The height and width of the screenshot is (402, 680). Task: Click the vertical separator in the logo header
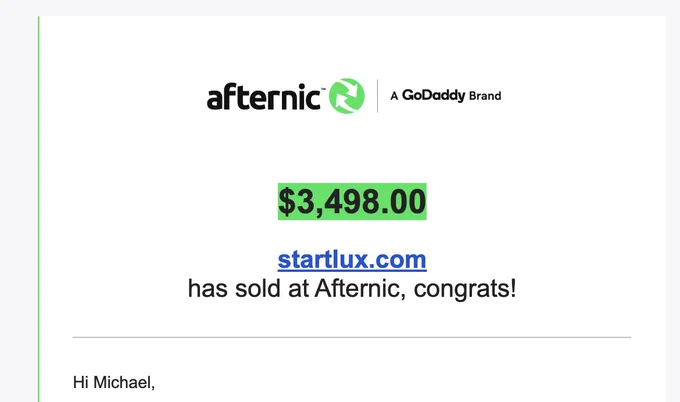(377, 96)
